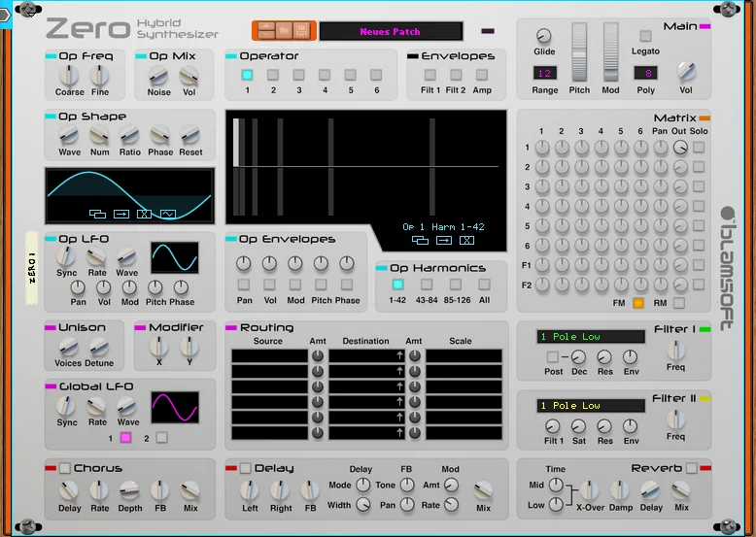Click the Op LFO cyan waveform display

coord(175,257)
